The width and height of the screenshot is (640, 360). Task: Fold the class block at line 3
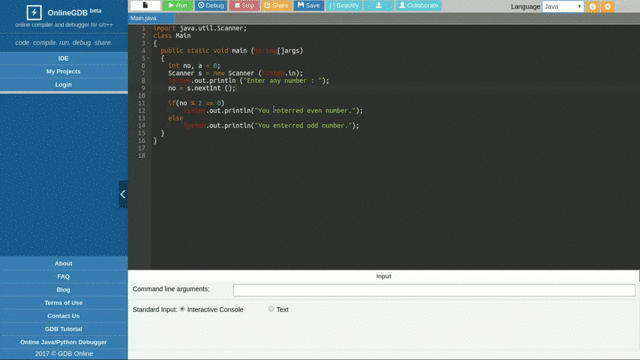[x=149, y=43]
